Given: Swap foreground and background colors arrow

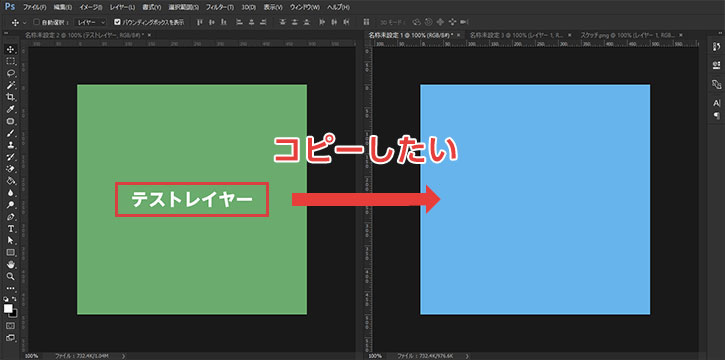Looking at the screenshot, I should pos(14,299).
